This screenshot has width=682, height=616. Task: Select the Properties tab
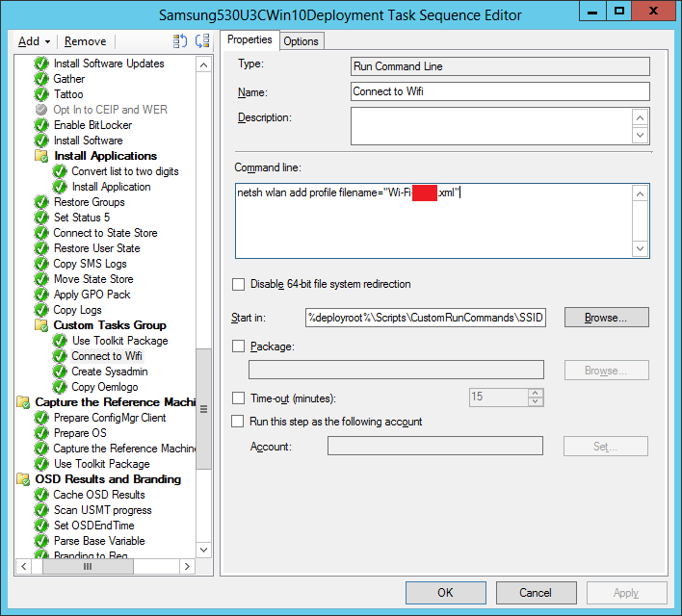(249, 40)
